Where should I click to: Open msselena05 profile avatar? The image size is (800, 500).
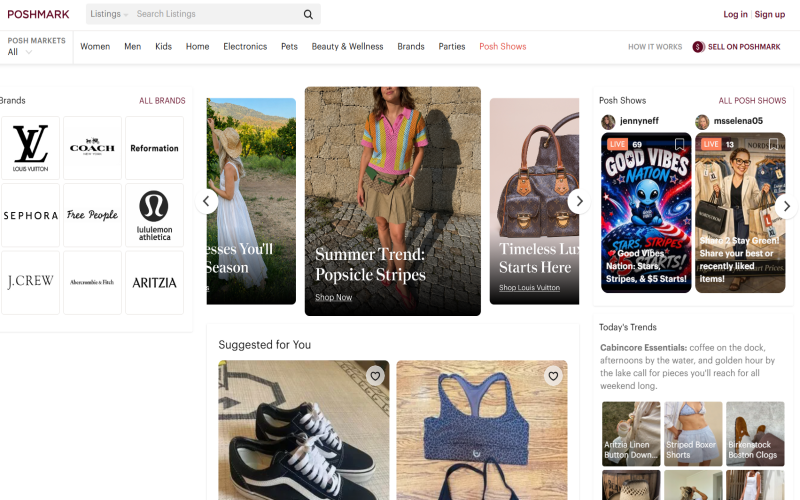[702, 121]
